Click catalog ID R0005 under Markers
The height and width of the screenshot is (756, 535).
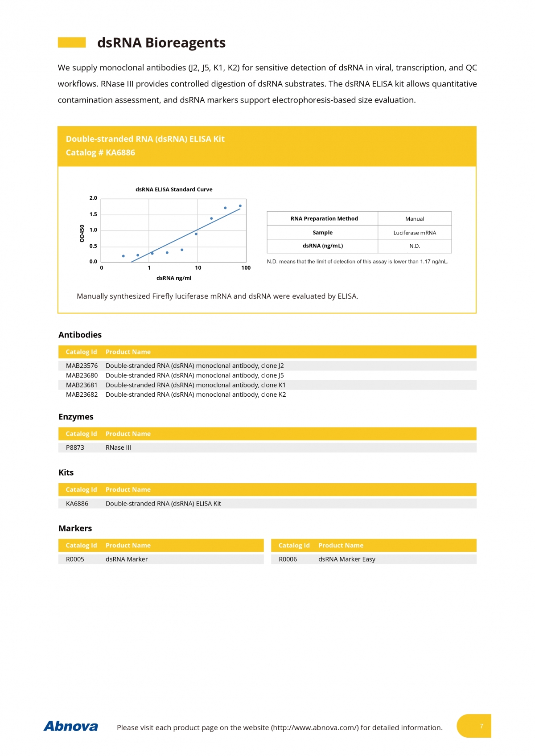tap(75, 559)
